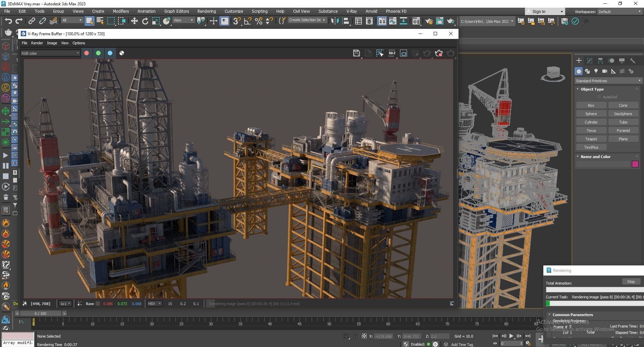Image resolution: width=644 pixels, height=347 pixels.
Task: Switch to the Utilities wrench tab
Action: tap(632, 61)
